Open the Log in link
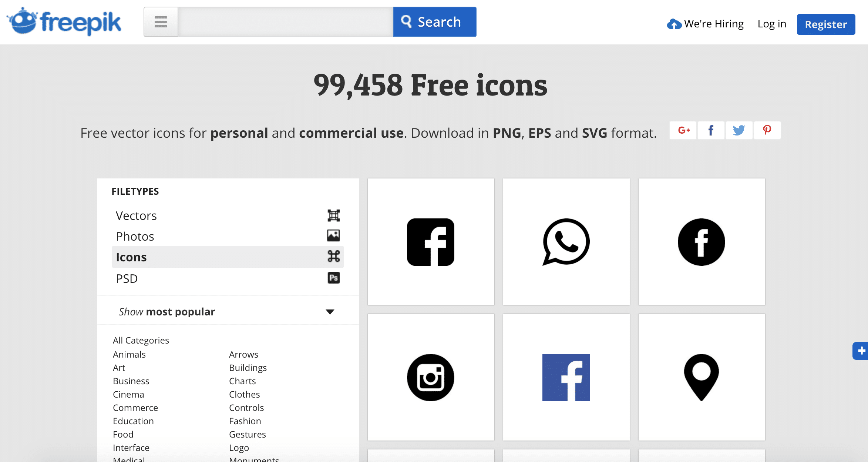The image size is (868, 462). 772,23
